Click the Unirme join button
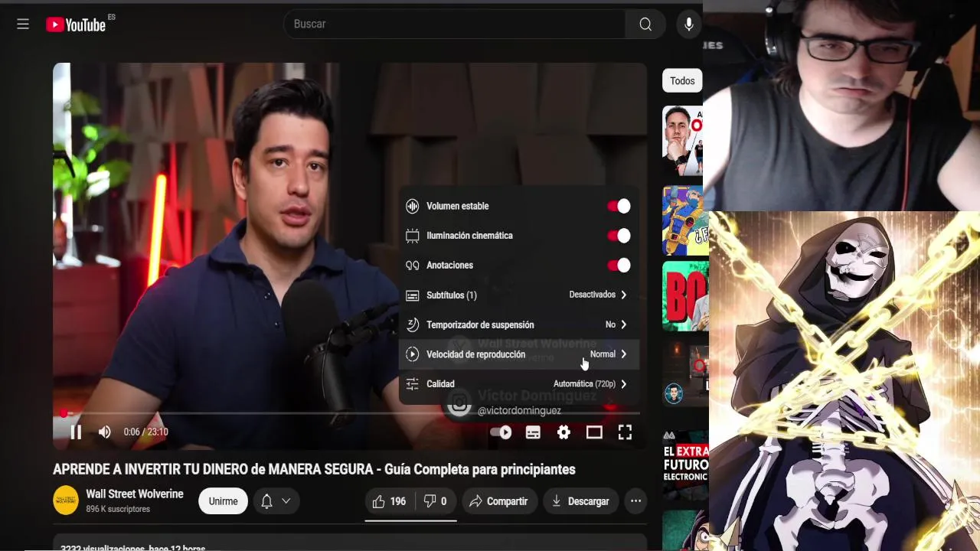This screenshot has height=551, width=980. point(223,501)
